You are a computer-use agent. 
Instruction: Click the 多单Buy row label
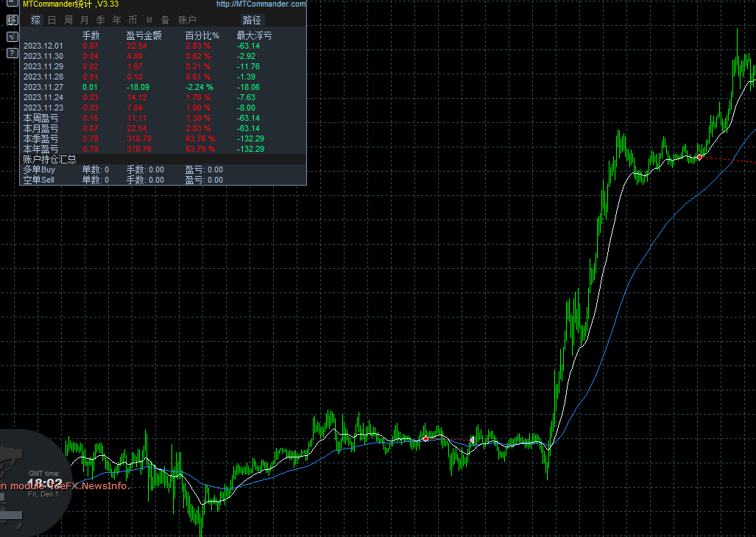[39, 170]
